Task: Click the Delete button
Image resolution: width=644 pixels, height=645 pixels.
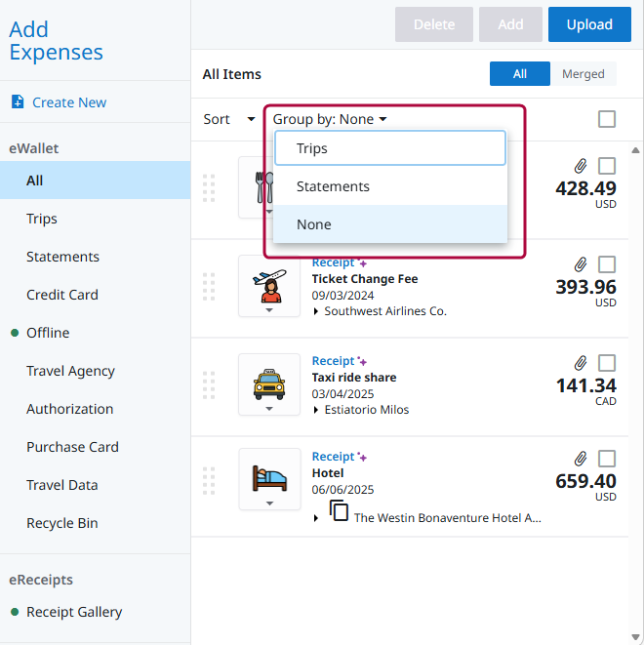Action: click(434, 24)
